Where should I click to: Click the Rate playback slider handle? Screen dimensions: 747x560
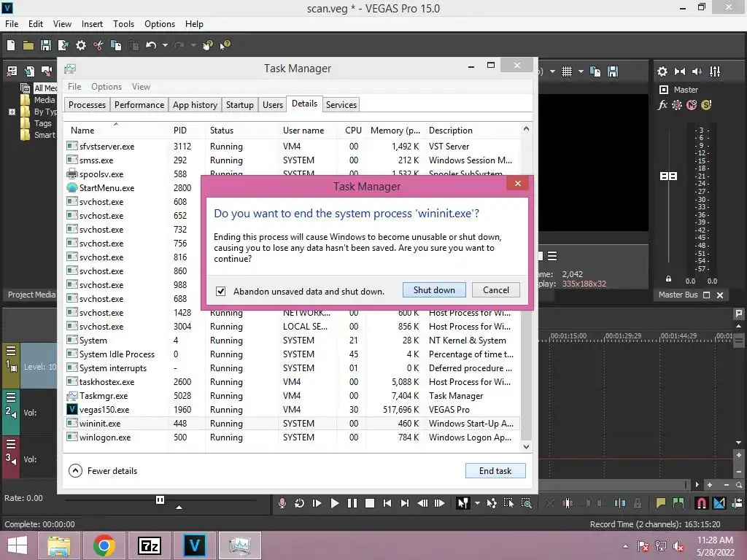point(160,499)
